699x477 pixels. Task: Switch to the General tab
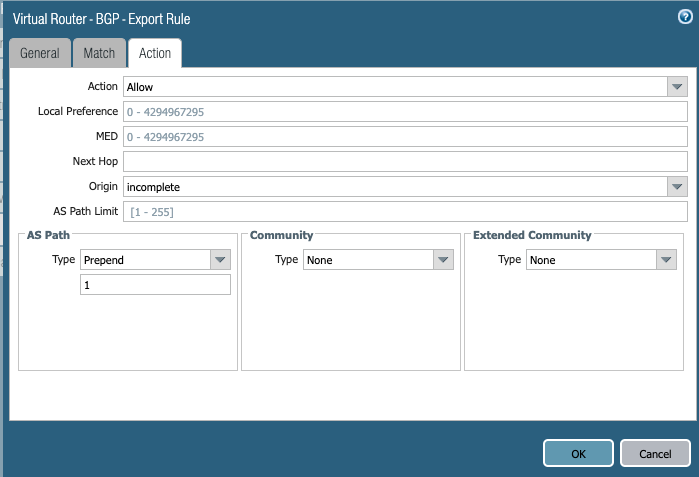[39, 54]
